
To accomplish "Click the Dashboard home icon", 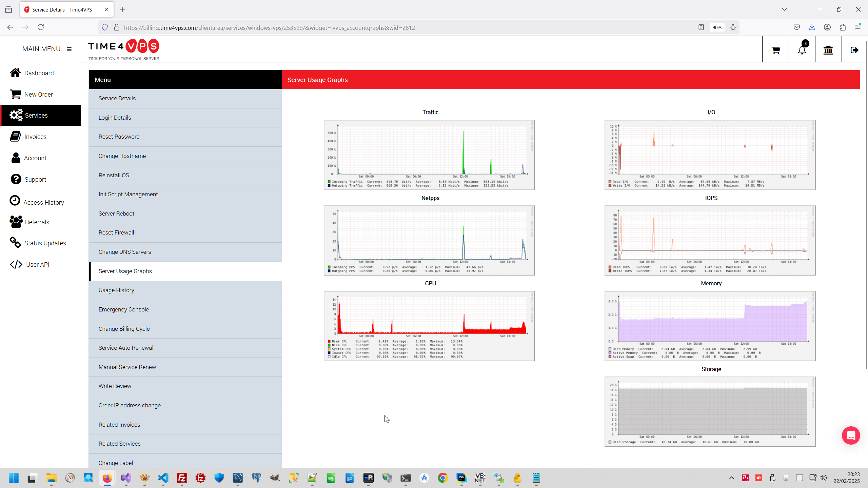I will click(x=15, y=73).
